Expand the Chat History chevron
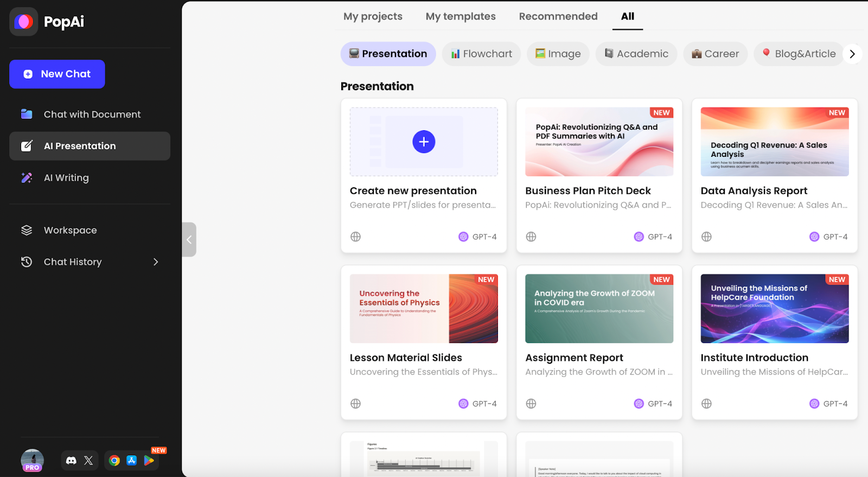This screenshot has height=477, width=868. point(156,262)
